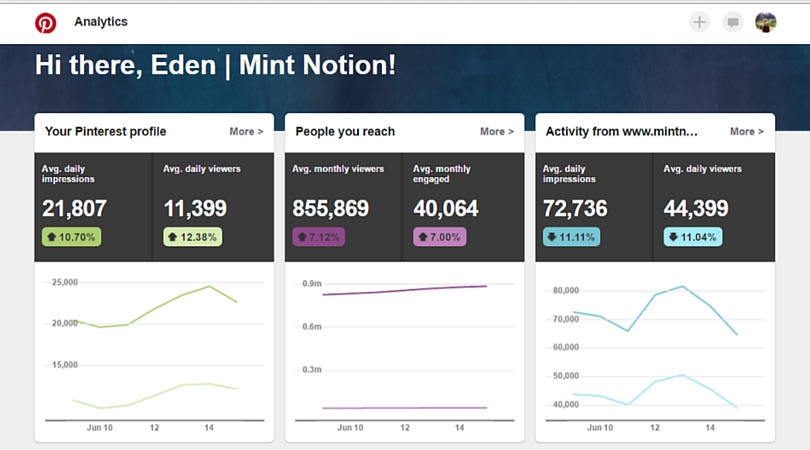Open the profile avatar picture
810x450 pixels.
[766, 22]
